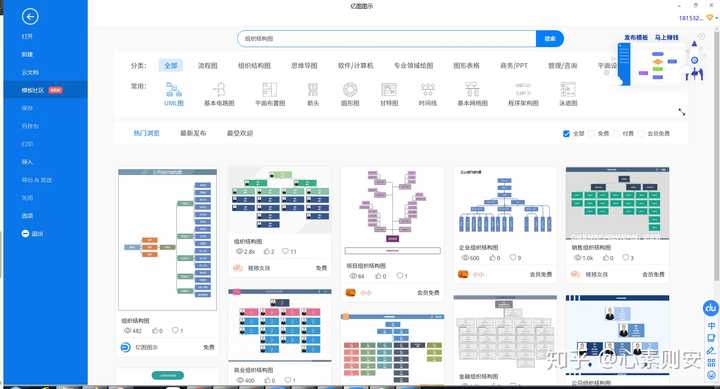This screenshot has width=720, height=389.
Task: Select the 管理/咨询 category
Action: pos(562,66)
